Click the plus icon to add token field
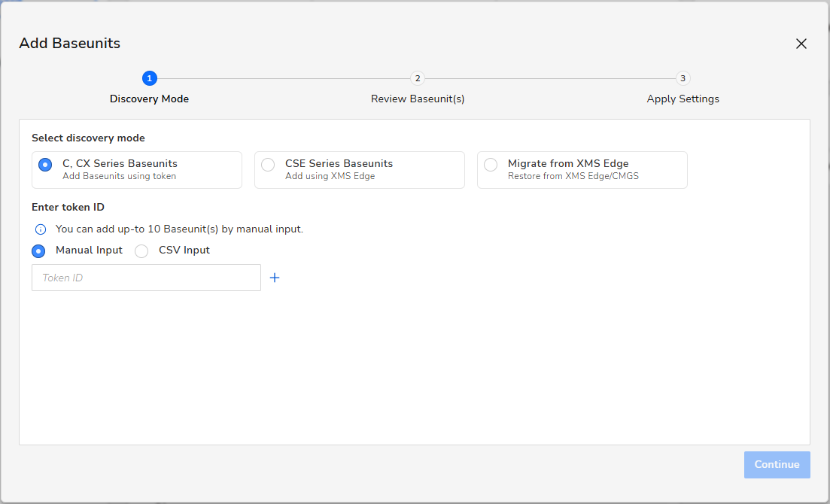 275,278
